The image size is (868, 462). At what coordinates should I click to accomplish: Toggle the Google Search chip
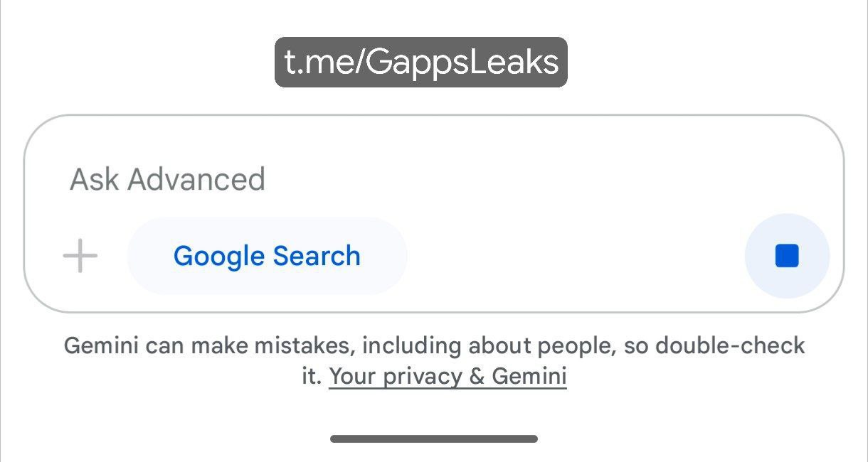tap(267, 256)
